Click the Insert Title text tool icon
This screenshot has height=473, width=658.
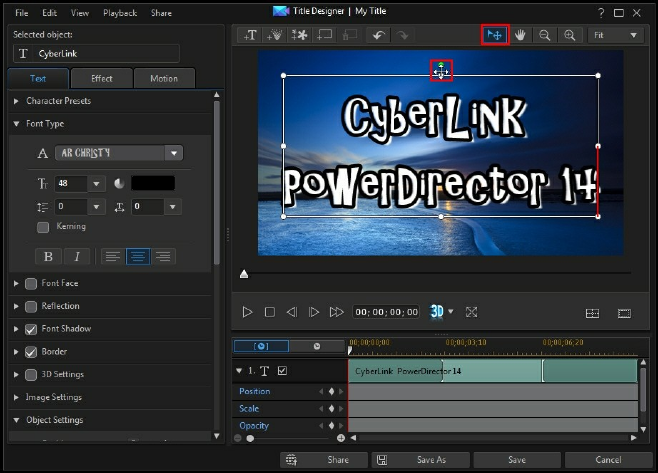[x=249, y=35]
